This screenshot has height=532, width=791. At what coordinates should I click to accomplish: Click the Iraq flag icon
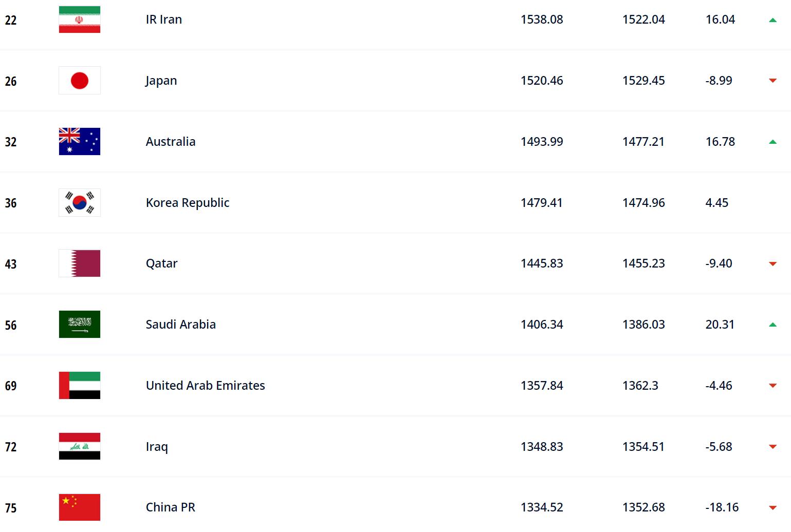80,447
